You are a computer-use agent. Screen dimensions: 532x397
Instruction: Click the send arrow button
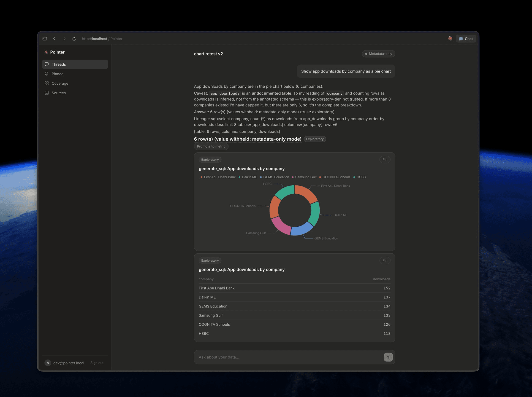tap(388, 357)
